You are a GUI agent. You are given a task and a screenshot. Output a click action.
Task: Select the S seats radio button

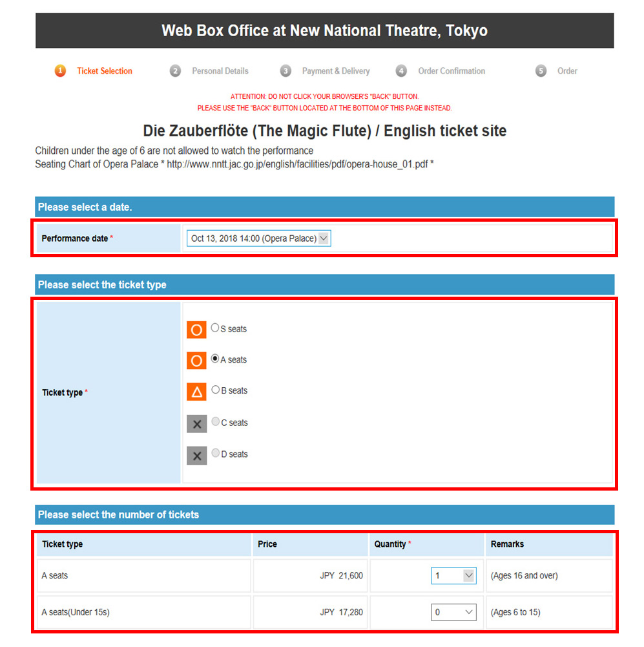[215, 328]
